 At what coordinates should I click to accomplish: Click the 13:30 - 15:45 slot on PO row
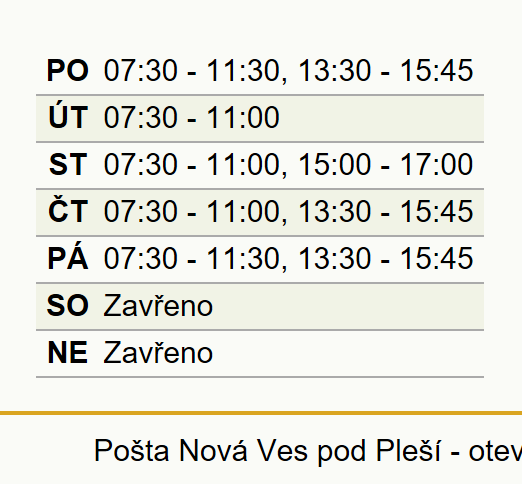385,70
